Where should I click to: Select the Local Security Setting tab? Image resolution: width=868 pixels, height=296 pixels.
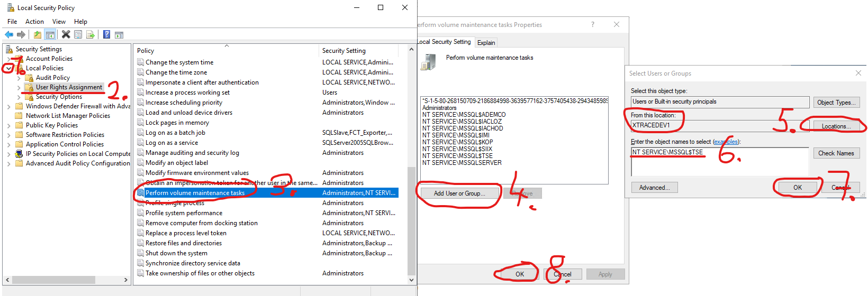(445, 42)
